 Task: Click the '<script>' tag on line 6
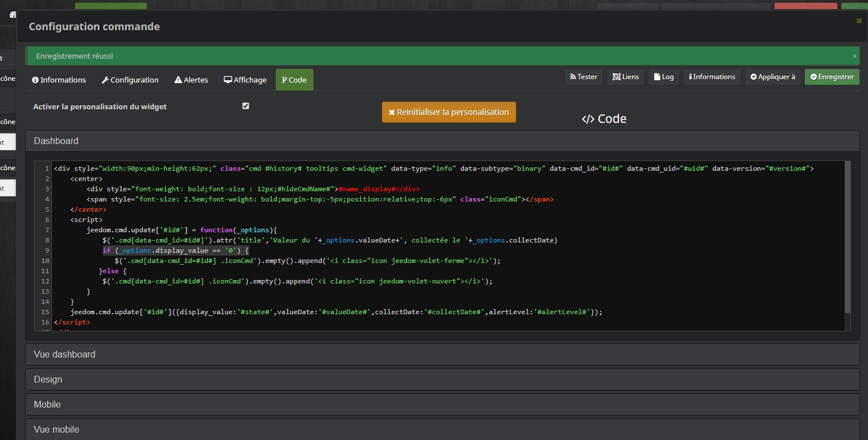pos(86,220)
